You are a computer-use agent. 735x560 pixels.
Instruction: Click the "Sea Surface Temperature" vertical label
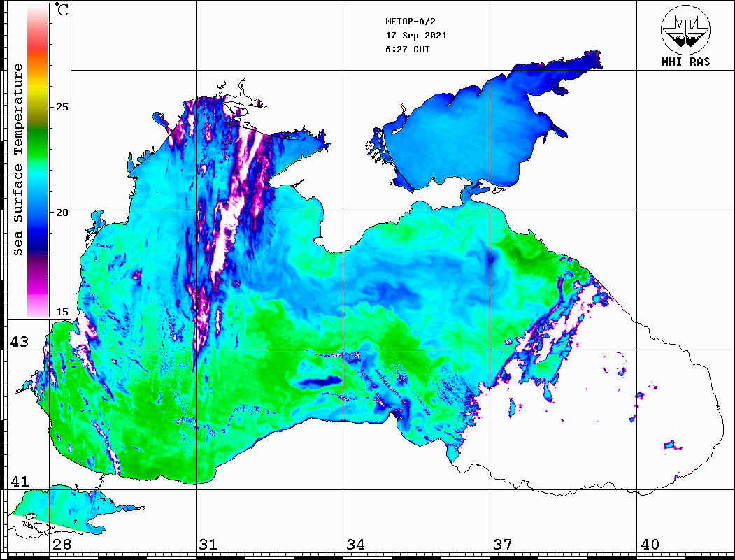pyautogui.click(x=17, y=160)
